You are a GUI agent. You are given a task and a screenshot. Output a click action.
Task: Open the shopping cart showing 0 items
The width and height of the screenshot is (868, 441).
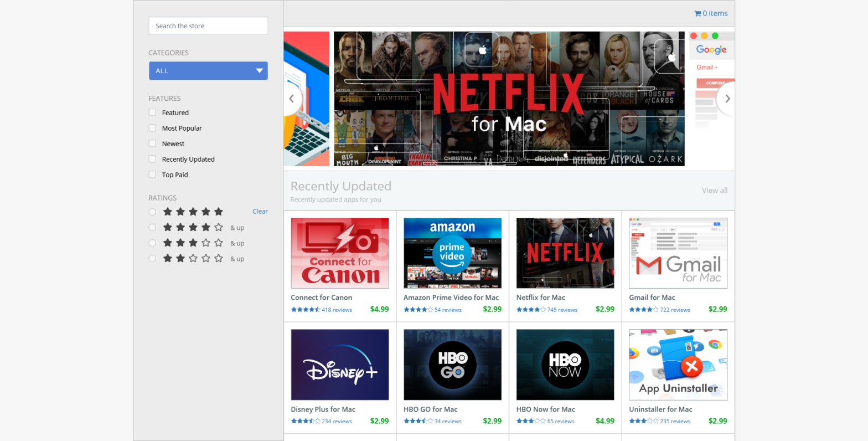point(711,13)
